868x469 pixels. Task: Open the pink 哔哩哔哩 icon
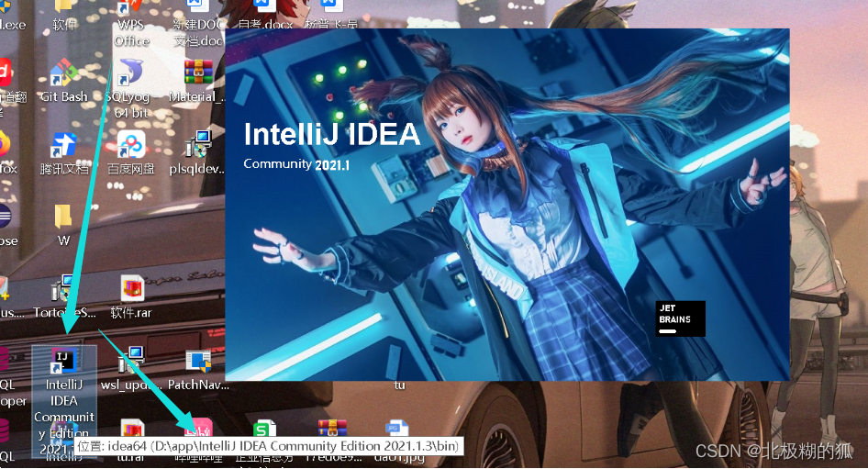pos(198,430)
